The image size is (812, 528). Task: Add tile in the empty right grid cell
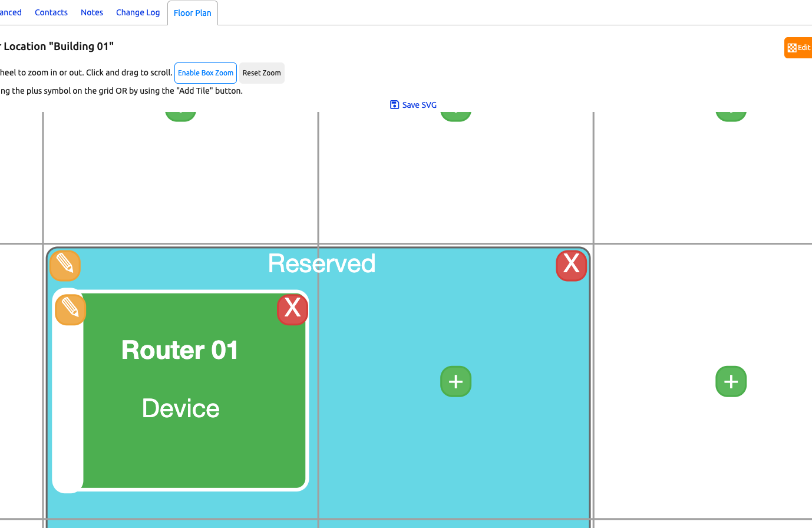(x=731, y=381)
